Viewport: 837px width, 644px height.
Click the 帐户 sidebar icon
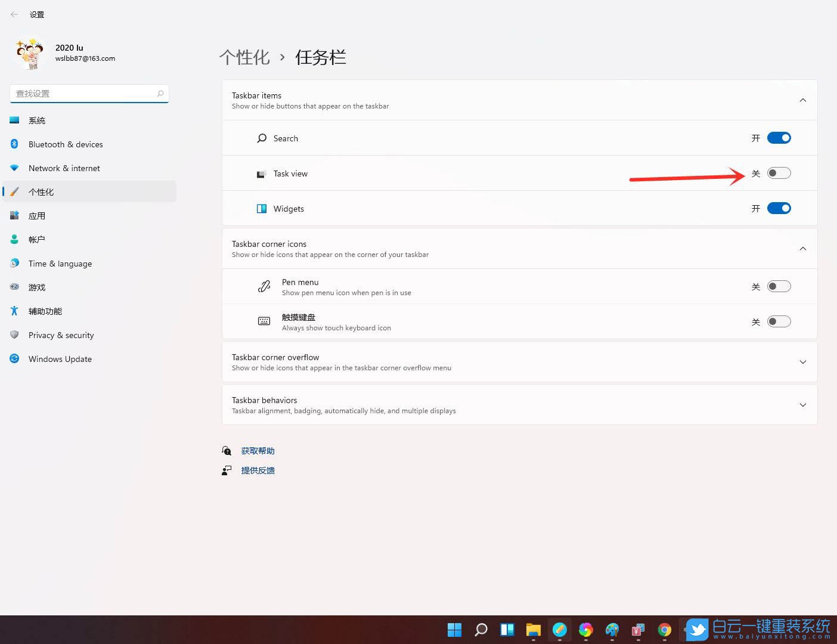(14, 239)
